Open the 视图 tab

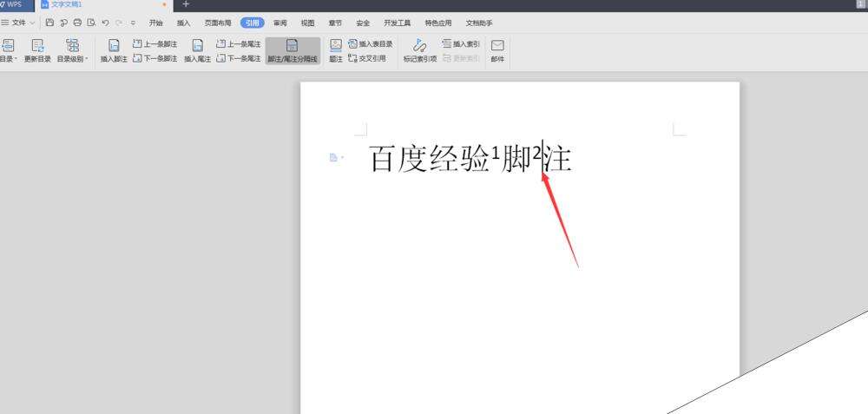(x=308, y=23)
